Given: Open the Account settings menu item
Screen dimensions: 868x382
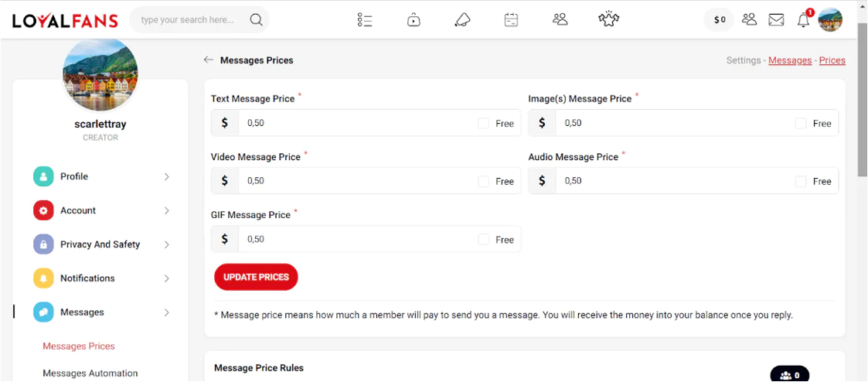Looking at the screenshot, I should [x=102, y=211].
